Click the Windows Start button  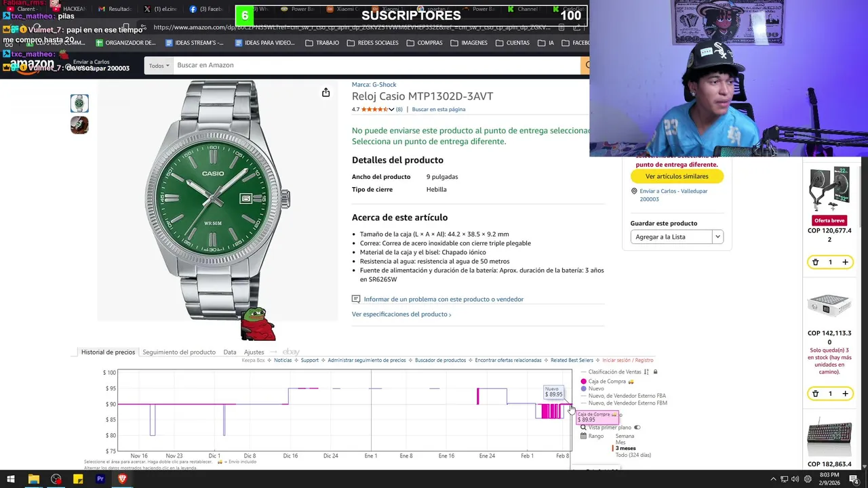coord(11,479)
